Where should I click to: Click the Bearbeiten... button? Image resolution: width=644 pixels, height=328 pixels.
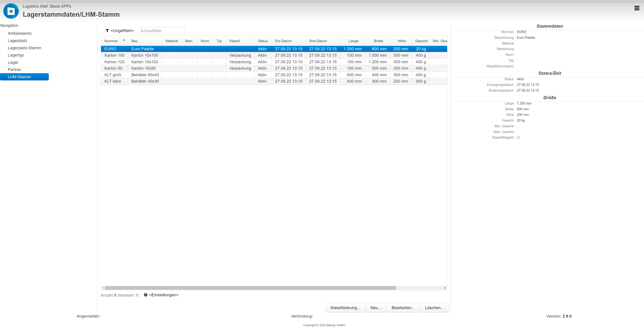[403, 308]
